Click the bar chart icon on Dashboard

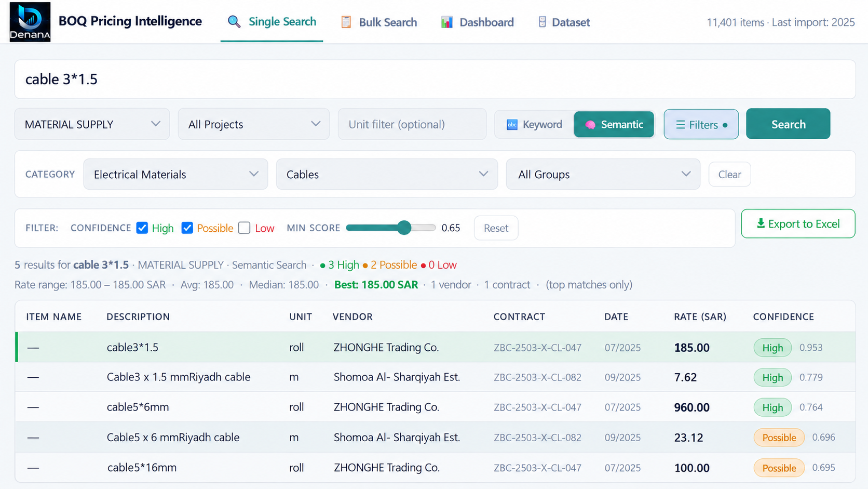[x=446, y=22]
